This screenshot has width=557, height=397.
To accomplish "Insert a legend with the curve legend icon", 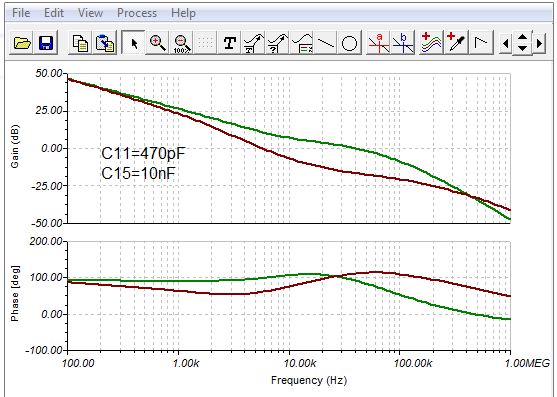I will pos(302,43).
